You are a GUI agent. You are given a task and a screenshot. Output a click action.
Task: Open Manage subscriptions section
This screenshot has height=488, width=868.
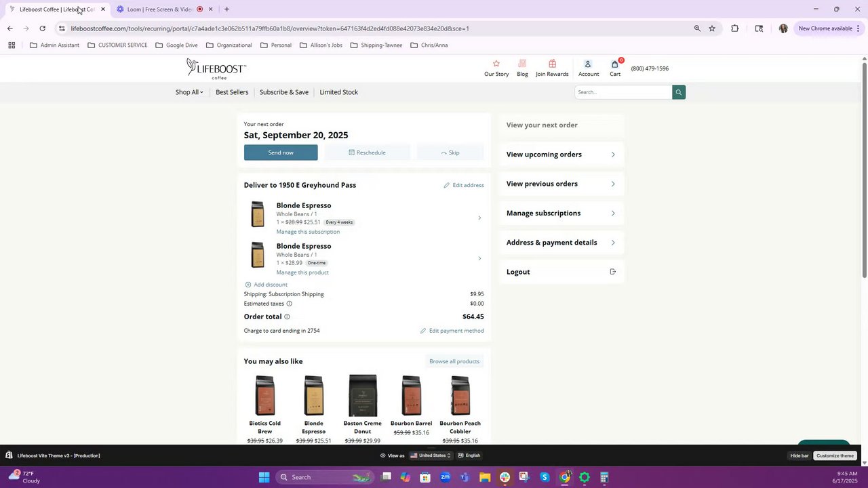click(x=561, y=213)
